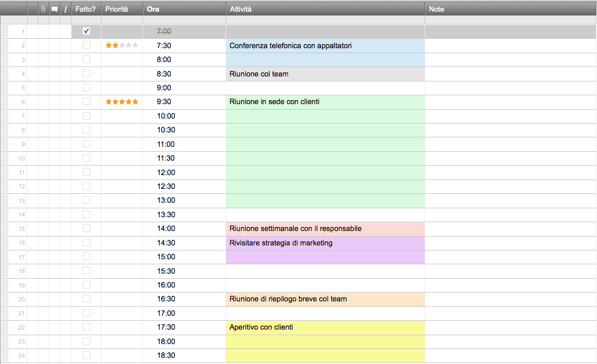Click the yellow Attività cell at 18:00
Image resolution: width=597 pixels, height=364 pixels.
click(325, 341)
